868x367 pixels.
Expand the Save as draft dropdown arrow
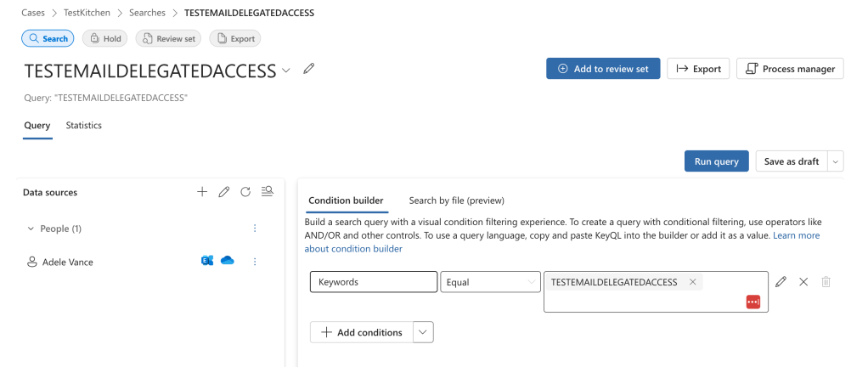tap(836, 161)
